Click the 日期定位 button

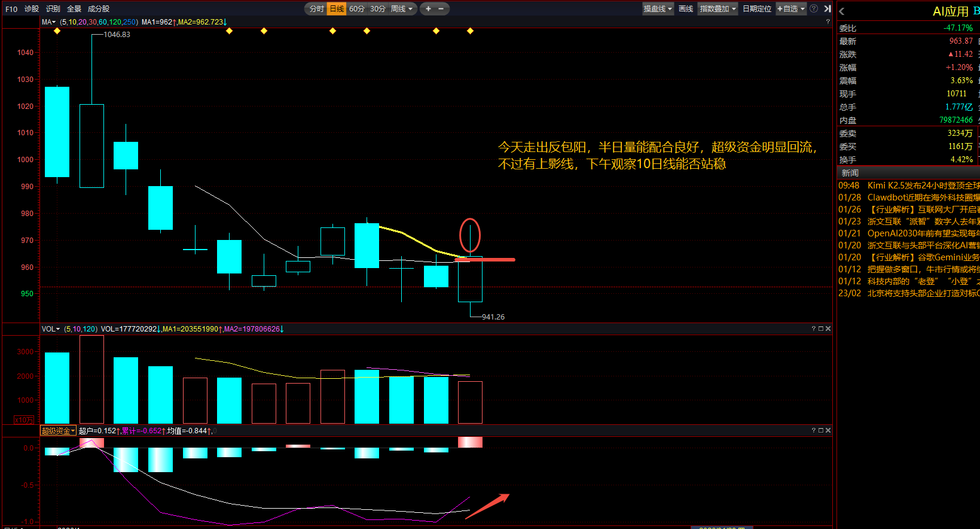[757, 9]
